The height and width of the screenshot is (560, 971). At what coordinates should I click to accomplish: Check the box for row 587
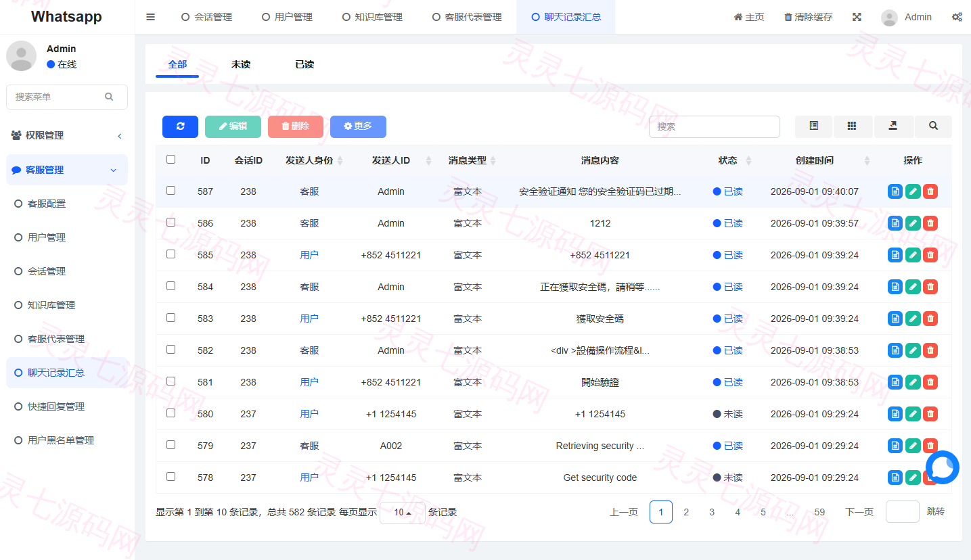[x=171, y=191]
